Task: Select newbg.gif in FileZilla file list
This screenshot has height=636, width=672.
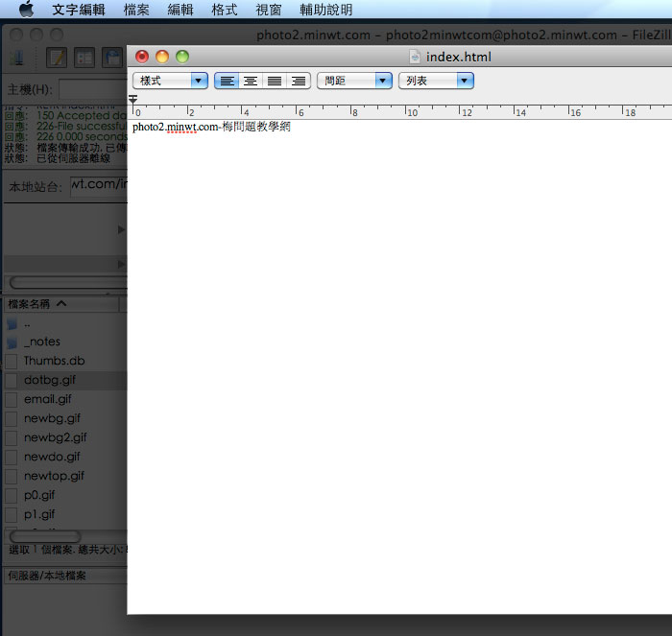Action: pos(65,418)
